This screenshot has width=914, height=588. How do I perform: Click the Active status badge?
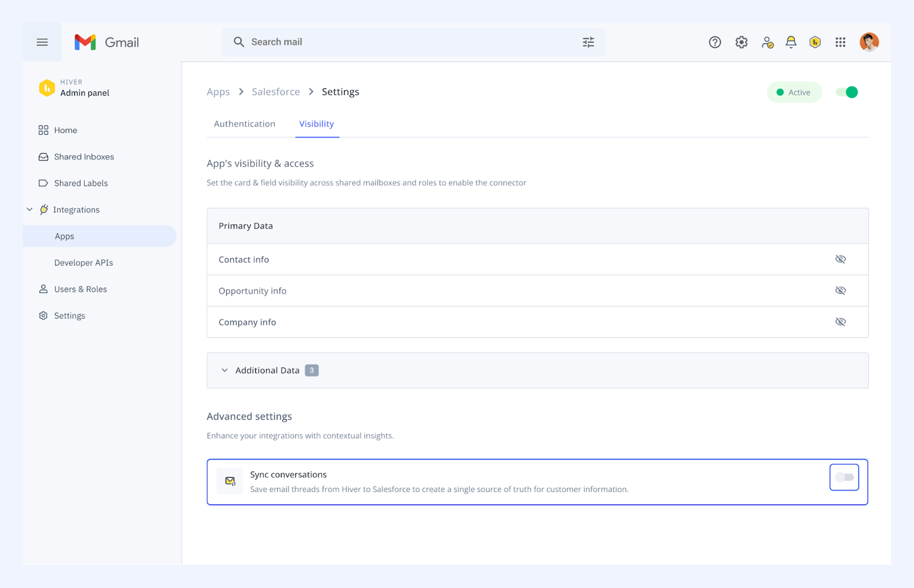pyautogui.click(x=794, y=92)
